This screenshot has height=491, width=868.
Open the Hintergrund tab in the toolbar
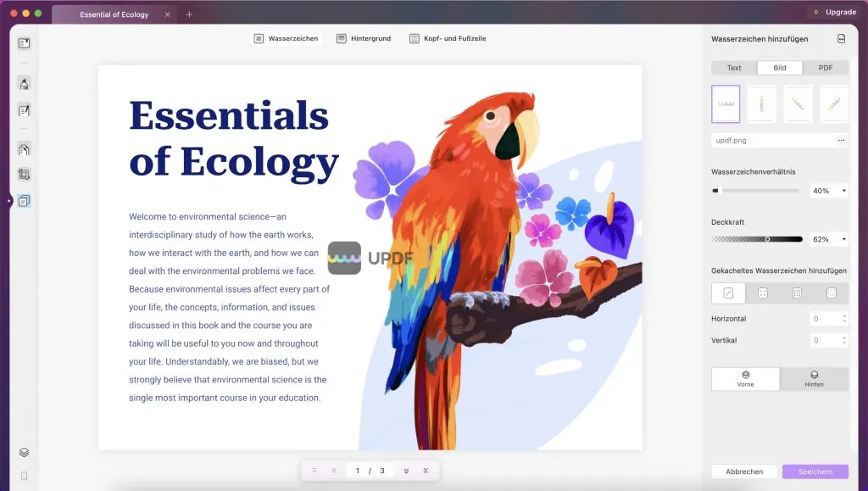coord(363,38)
